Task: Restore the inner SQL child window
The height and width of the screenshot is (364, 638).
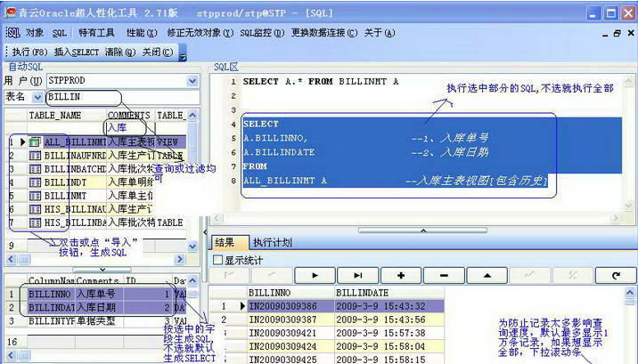Action: (618, 33)
